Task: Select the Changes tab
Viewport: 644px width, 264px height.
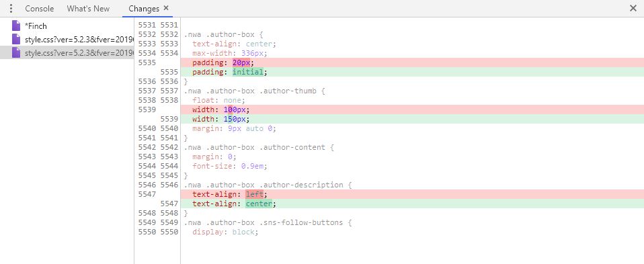Action: (144, 9)
